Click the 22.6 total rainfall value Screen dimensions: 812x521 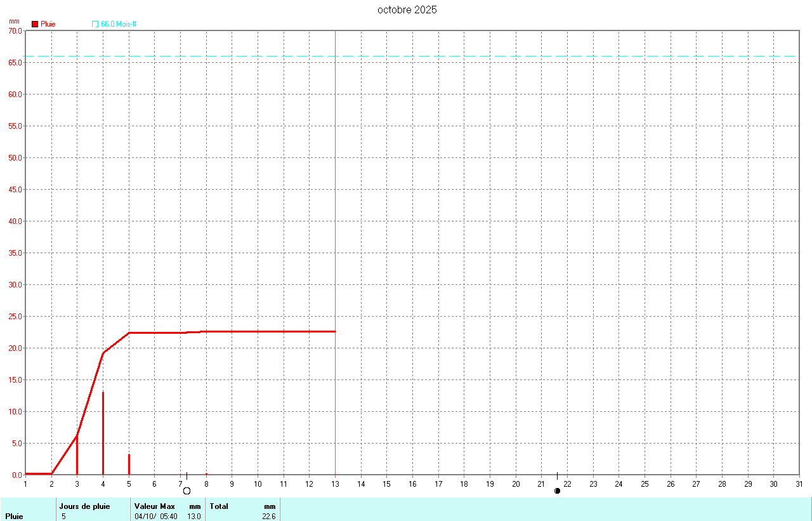269,517
